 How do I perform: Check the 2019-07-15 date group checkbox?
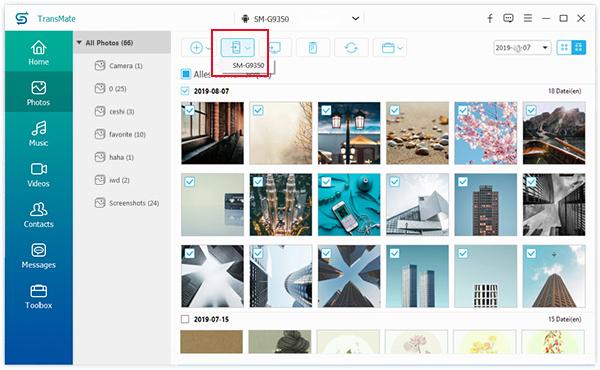(185, 319)
